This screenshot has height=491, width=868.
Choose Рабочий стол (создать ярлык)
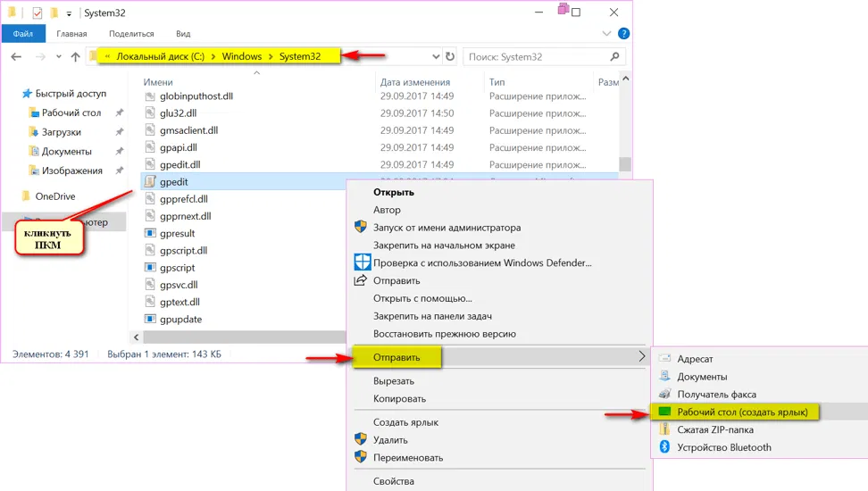tap(742, 412)
